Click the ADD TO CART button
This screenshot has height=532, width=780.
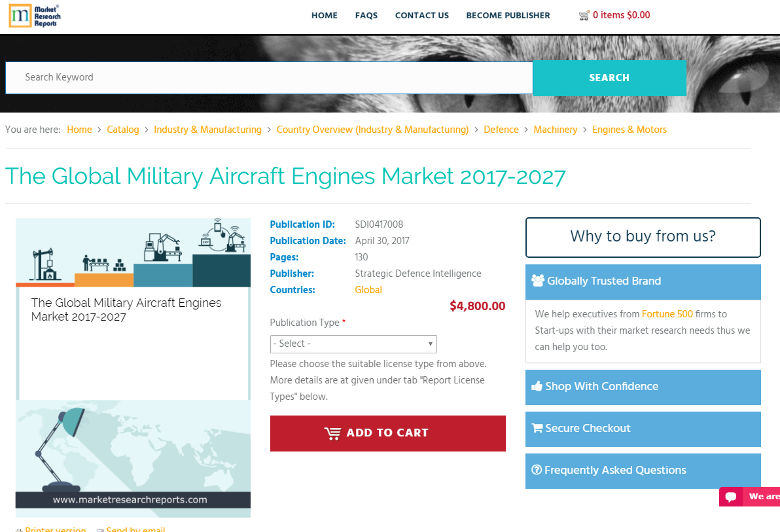tap(387, 433)
